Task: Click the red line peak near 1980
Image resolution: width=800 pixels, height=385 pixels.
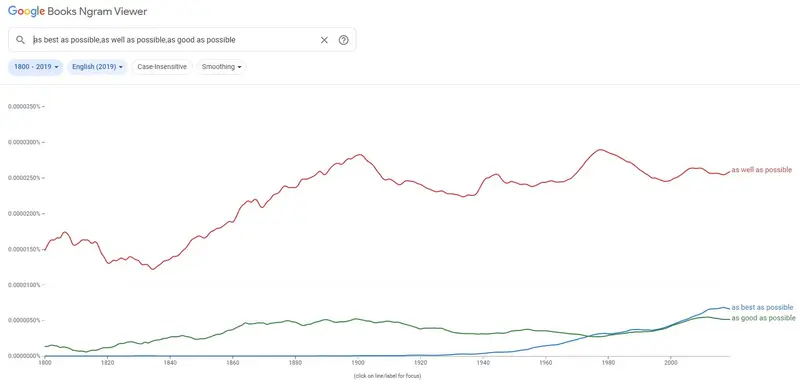Action: [x=601, y=150]
